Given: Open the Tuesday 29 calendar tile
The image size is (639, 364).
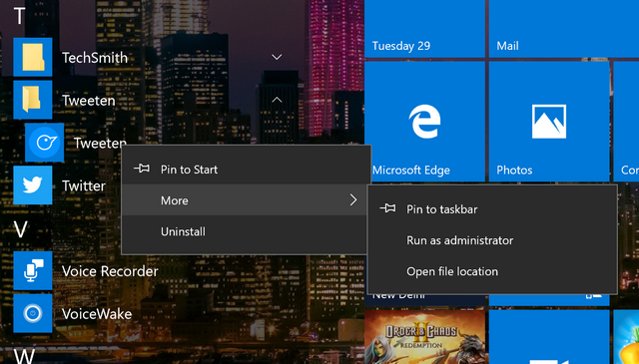Looking at the screenshot, I should (x=424, y=29).
